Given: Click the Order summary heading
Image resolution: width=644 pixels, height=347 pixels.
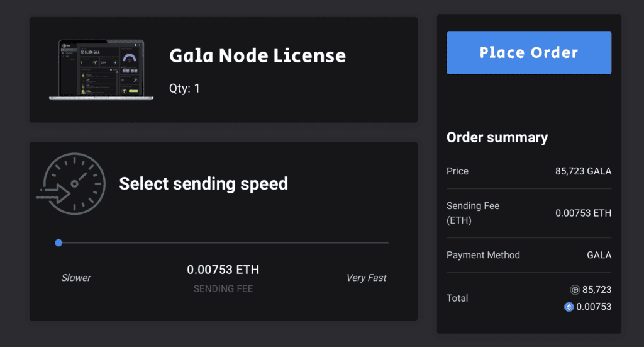Looking at the screenshot, I should coord(497,137).
